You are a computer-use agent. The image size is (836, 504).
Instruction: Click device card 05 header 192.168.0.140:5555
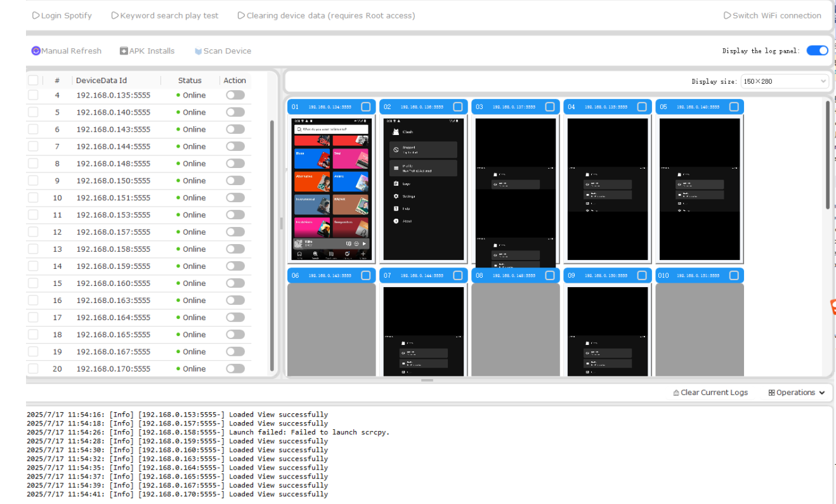[700, 107]
